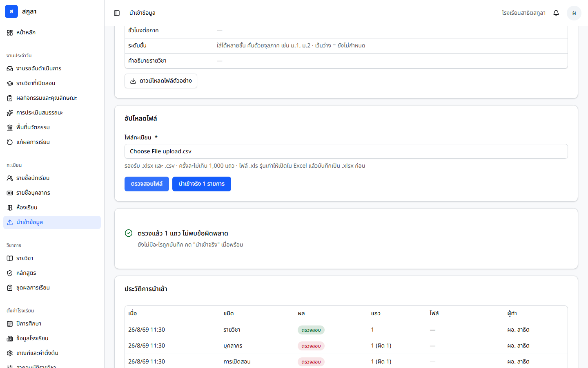
Task: Open หลักสูตร menu item
Action: tap(52, 273)
